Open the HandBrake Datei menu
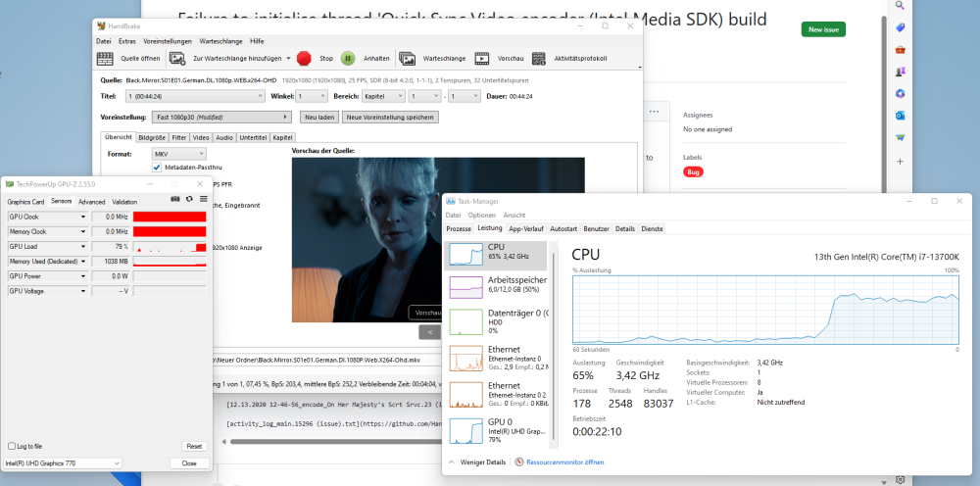This screenshot has height=486, width=980. pyautogui.click(x=103, y=40)
